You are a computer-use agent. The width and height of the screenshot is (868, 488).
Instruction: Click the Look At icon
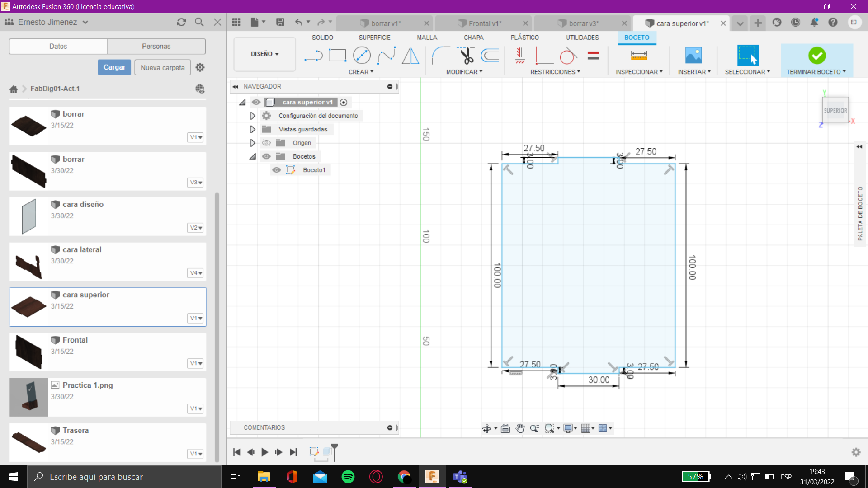505,428
